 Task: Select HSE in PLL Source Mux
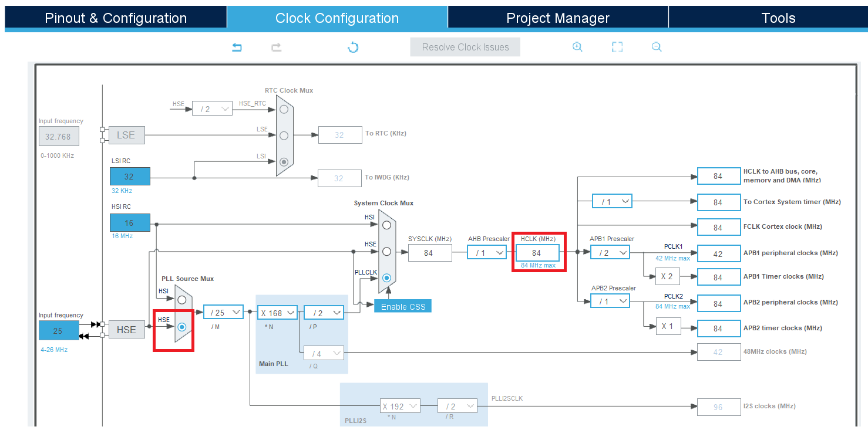(x=182, y=327)
